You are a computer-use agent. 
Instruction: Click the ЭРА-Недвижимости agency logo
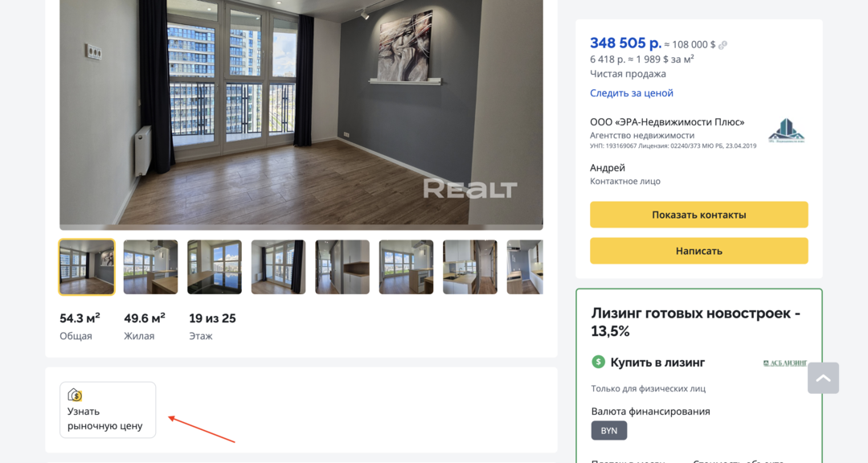click(x=786, y=131)
